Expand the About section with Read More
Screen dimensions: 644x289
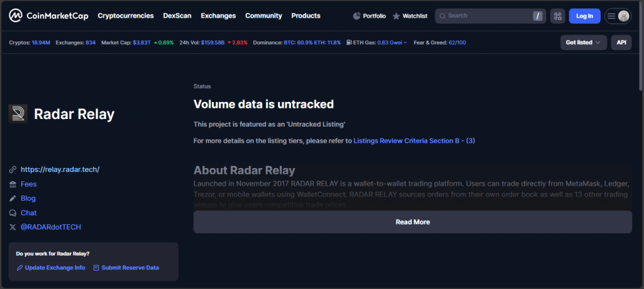412,222
